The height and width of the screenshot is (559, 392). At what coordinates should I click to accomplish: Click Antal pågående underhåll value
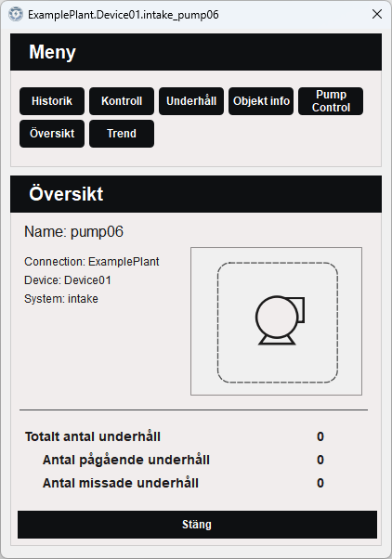coord(320,460)
